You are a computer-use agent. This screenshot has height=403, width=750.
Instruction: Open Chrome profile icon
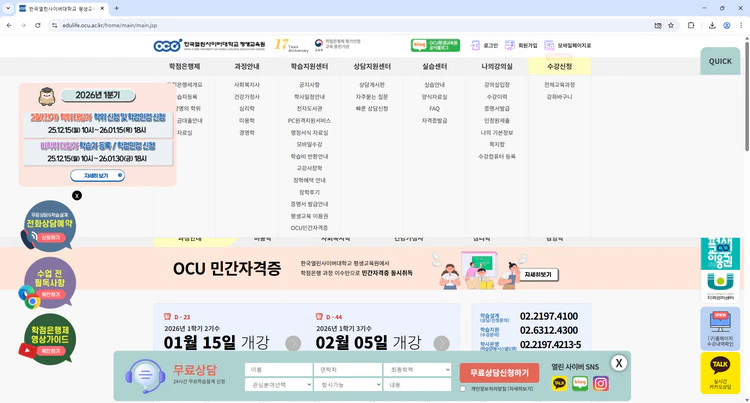pos(727,25)
